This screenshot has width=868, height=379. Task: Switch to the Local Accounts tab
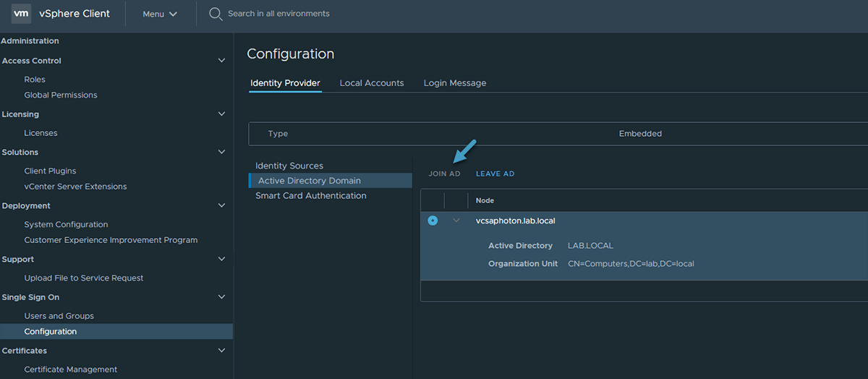(x=372, y=83)
